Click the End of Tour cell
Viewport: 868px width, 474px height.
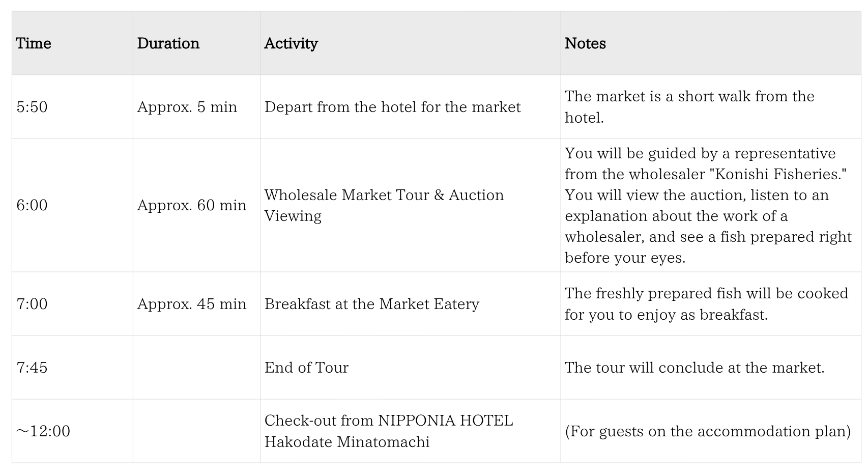click(306, 368)
